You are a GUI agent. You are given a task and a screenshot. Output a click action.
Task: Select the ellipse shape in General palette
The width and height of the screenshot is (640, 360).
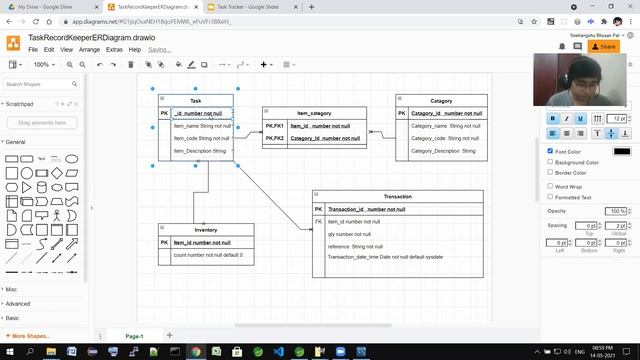pos(72,159)
